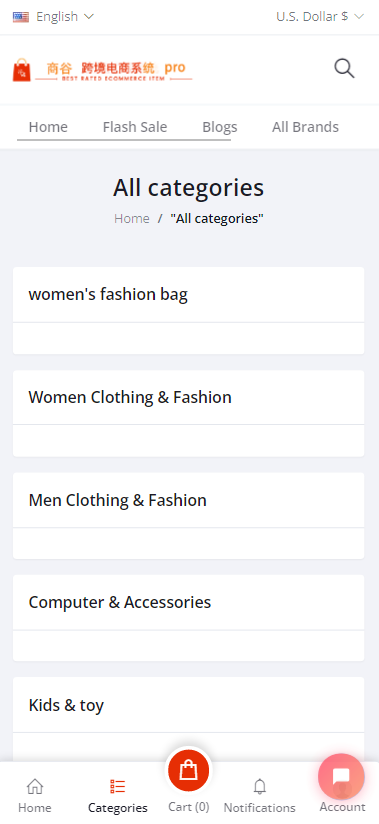Open the Notifications bell icon
The width and height of the screenshot is (379, 824).
(x=260, y=787)
